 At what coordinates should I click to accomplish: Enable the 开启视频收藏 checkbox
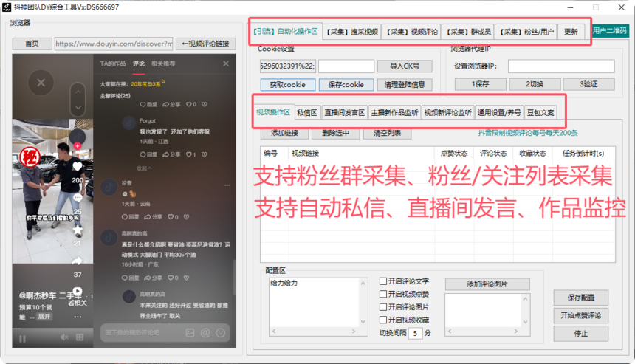(x=383, y=320)
